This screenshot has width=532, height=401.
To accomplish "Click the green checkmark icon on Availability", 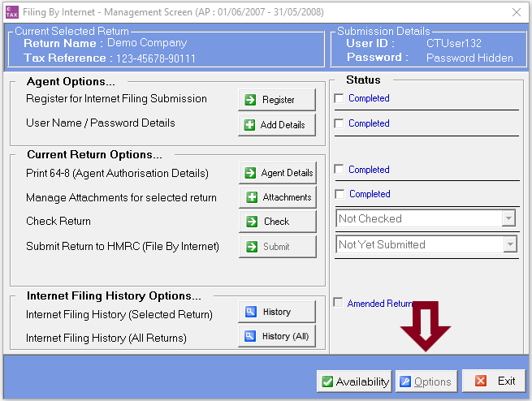I will pos(327,382).
